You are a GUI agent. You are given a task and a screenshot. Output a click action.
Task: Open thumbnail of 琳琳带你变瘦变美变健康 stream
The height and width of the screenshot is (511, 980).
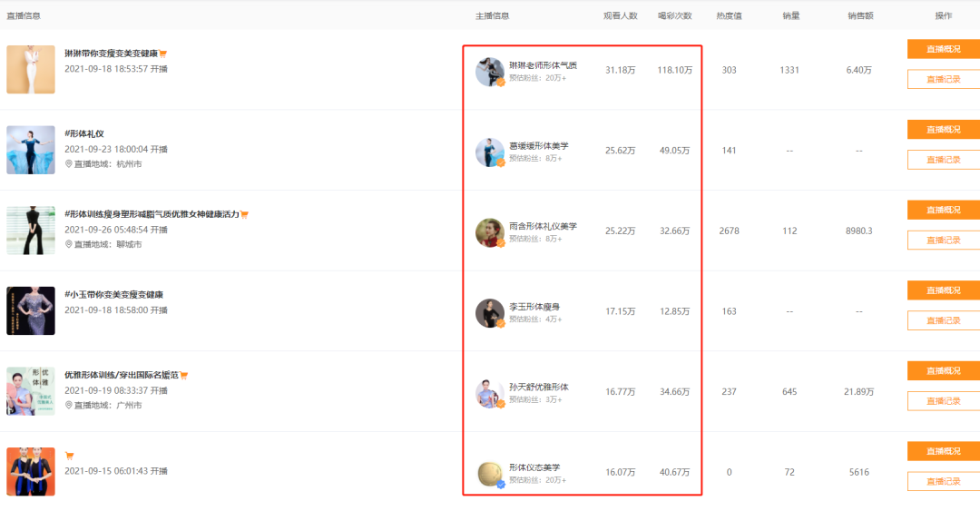(31, 69)
